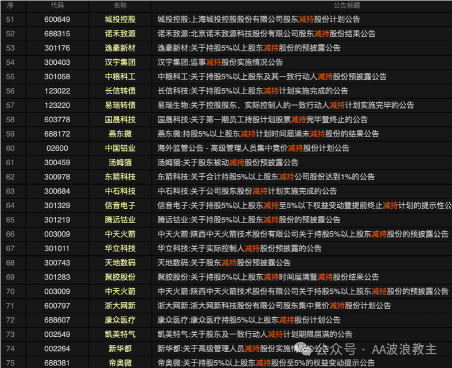Select row number 56
The width and height of the screenshot is (452, 368).
10,91
